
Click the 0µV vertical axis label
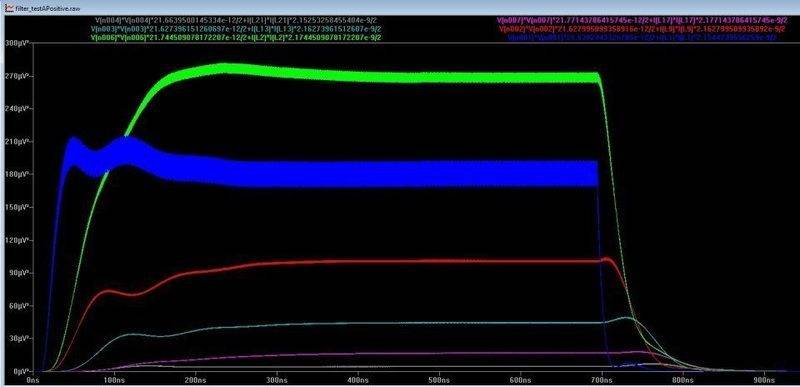point(16,370)
